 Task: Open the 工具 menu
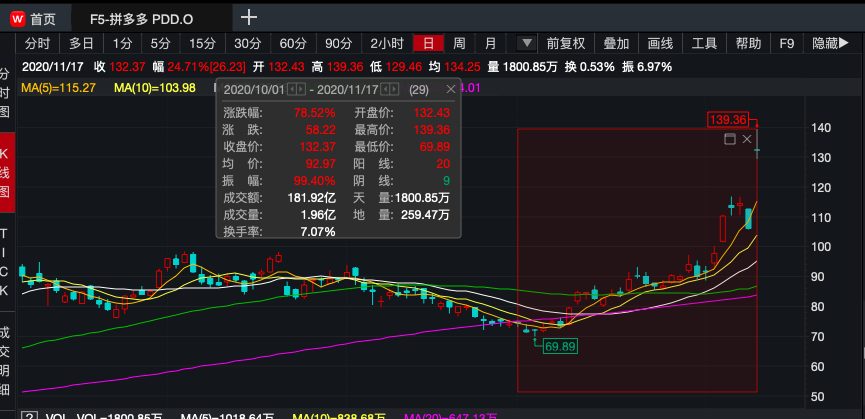pos(704,43)
